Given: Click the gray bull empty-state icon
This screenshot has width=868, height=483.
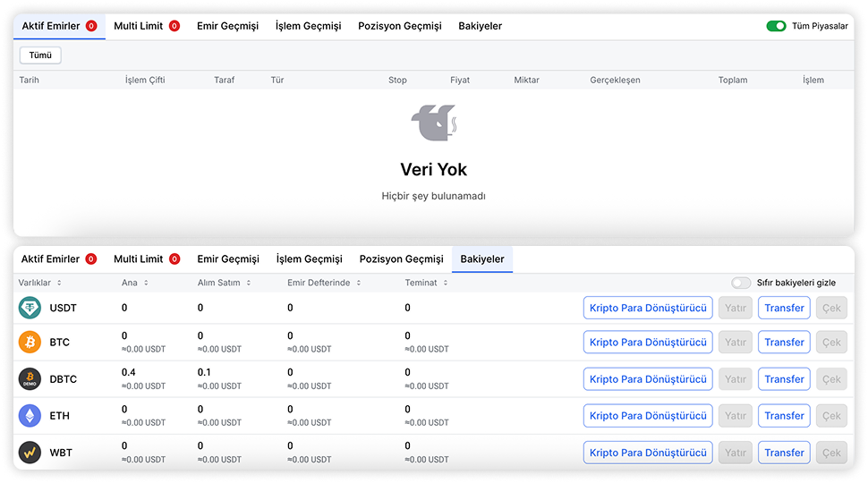Looking at the screenshot, I should tap(433, 123).
